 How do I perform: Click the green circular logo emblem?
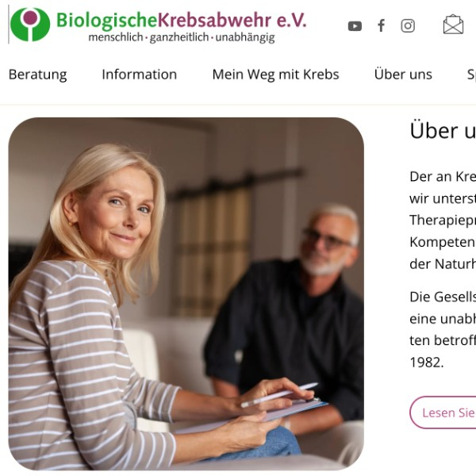coord(30,25)
